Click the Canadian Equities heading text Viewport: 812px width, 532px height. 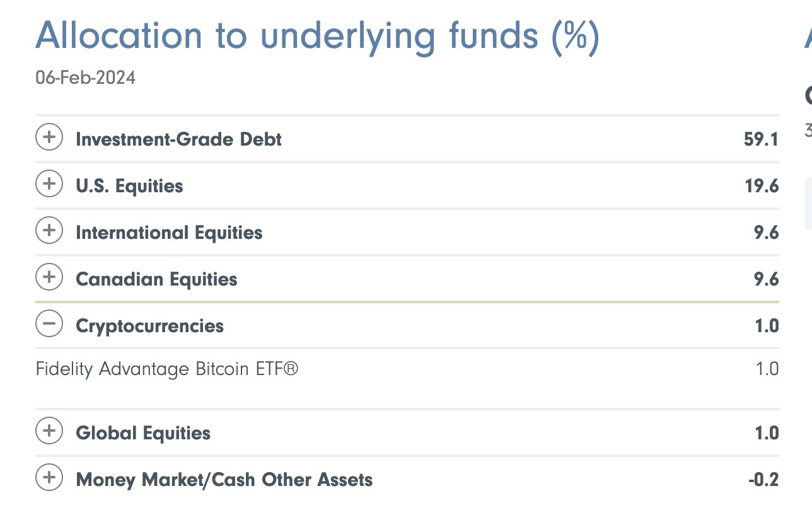[x=156, y=279]
